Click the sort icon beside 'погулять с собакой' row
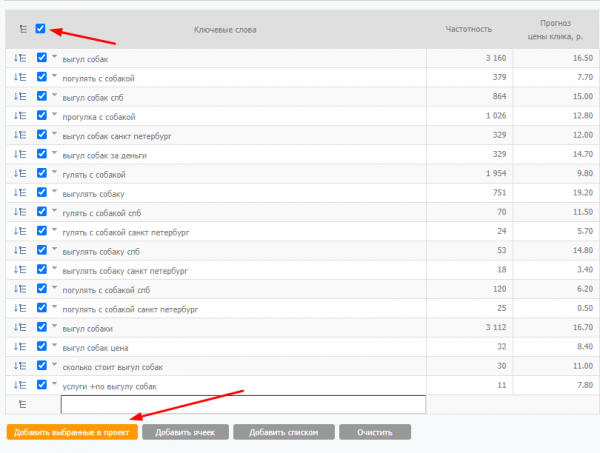Screen dimensions: 600x453 (19, 77)
